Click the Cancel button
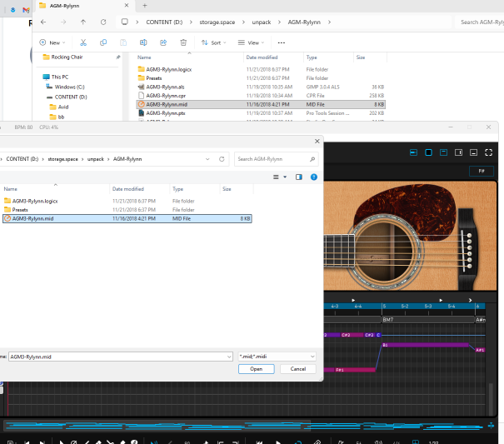 (x=298, y=369)
